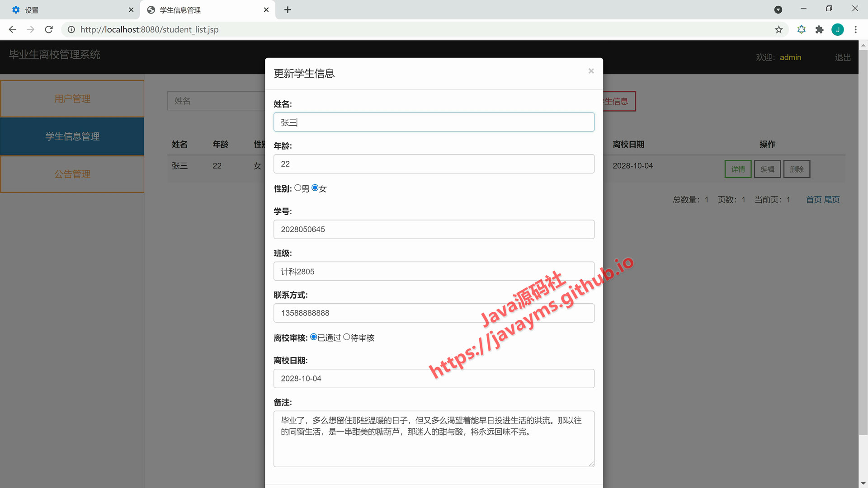Click the 年龄 input field showing 22
This screenshot has height=488, width=868.
[434, 164]
